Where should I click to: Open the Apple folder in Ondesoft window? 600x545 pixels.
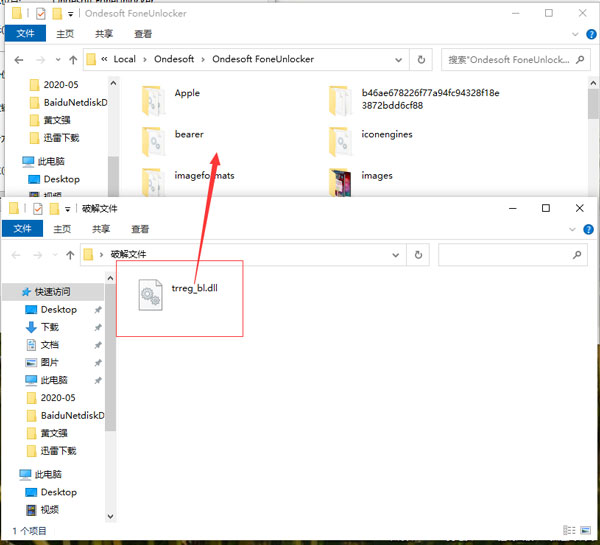point(171,100)
